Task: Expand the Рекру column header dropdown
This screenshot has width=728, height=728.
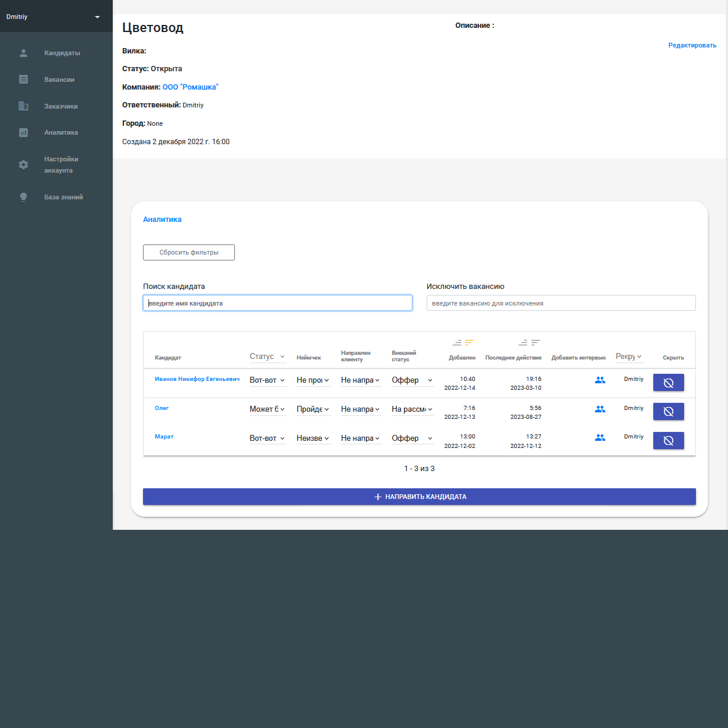Action: pos(628,356)
